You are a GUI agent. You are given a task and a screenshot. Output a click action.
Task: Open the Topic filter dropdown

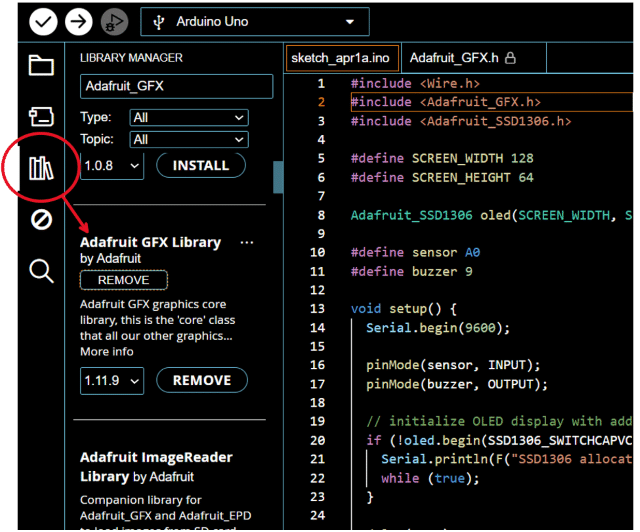(x=189, y=140)
